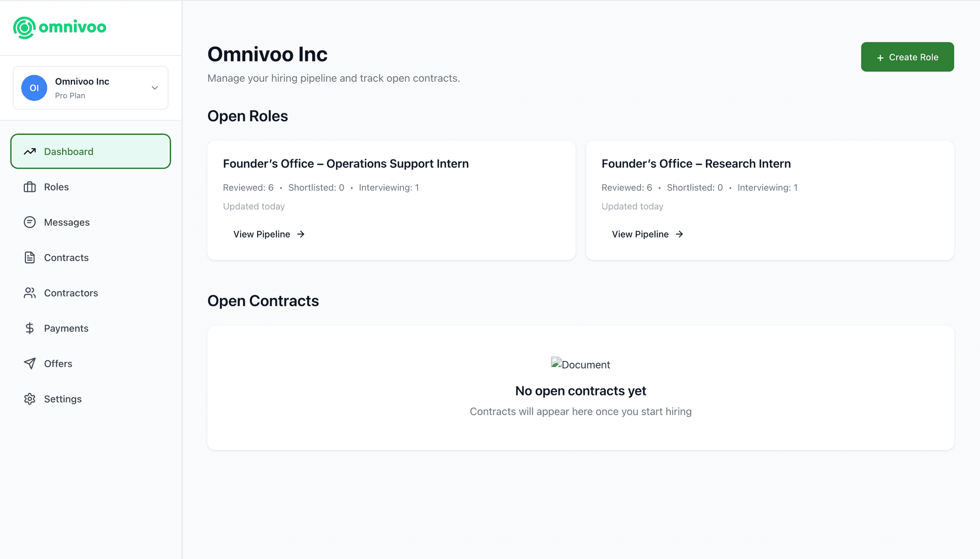
Task: Open Settings via the gear icon
Action: 29,399
